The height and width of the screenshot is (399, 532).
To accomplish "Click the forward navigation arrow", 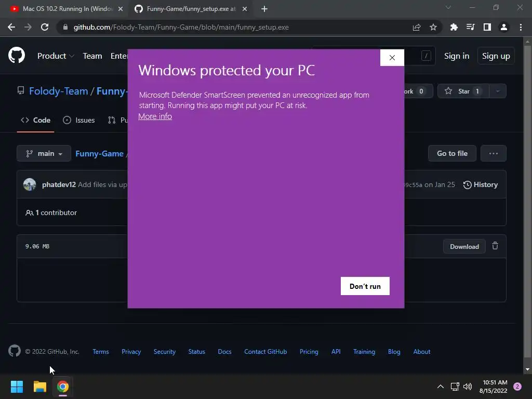I will pyautogui.click(x=28, y=27).
